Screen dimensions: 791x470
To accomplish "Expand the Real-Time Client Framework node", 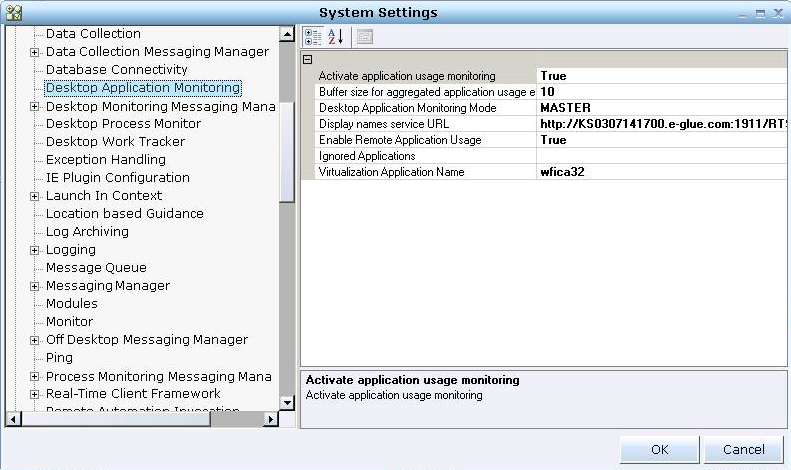I will tap(35, 394).
